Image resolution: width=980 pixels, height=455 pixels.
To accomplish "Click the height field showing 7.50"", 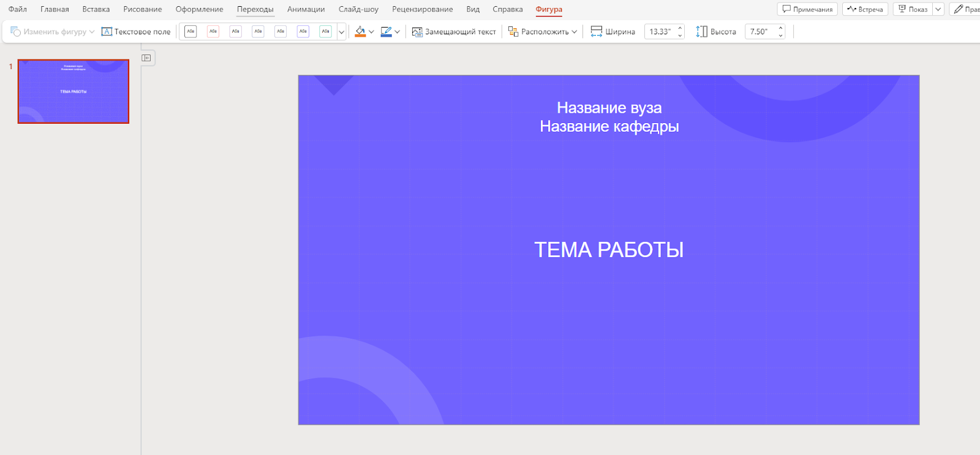I will tap(760, 32).
